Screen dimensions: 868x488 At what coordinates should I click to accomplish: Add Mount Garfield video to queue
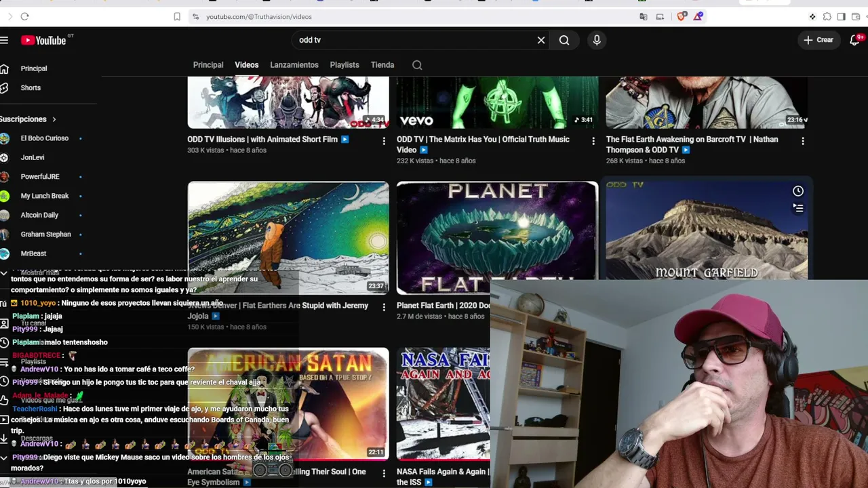point(798,208)
